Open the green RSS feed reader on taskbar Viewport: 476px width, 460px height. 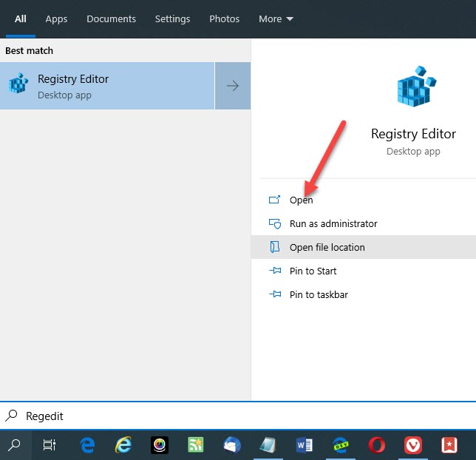tap(195, 445)
